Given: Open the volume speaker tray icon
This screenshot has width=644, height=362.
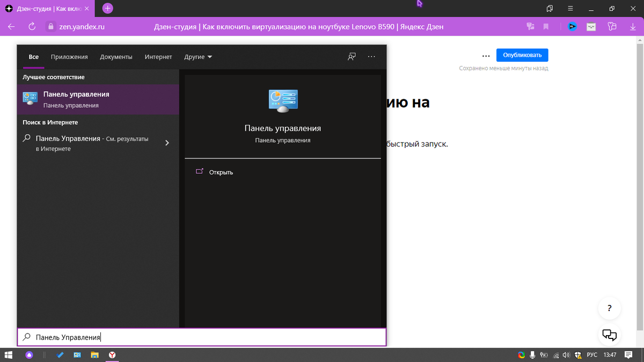Looking at the screenshot, I should click(566, 354).
